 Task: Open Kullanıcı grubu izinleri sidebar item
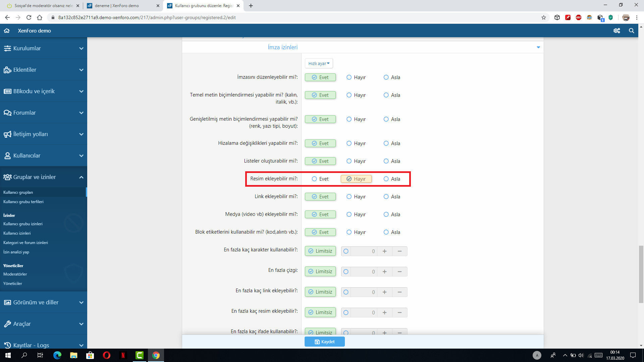pyautogui.click(x=23, y=224)
